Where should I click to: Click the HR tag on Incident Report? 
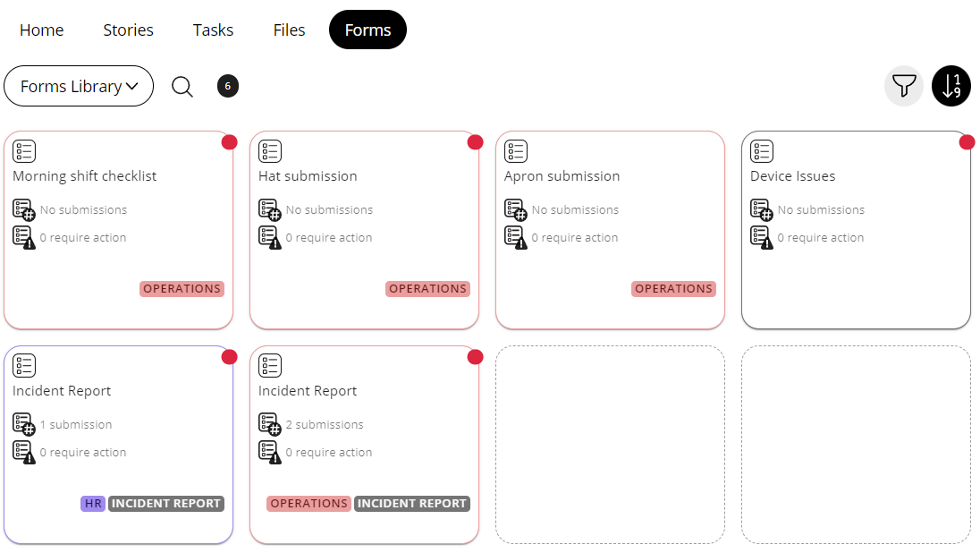93,504
